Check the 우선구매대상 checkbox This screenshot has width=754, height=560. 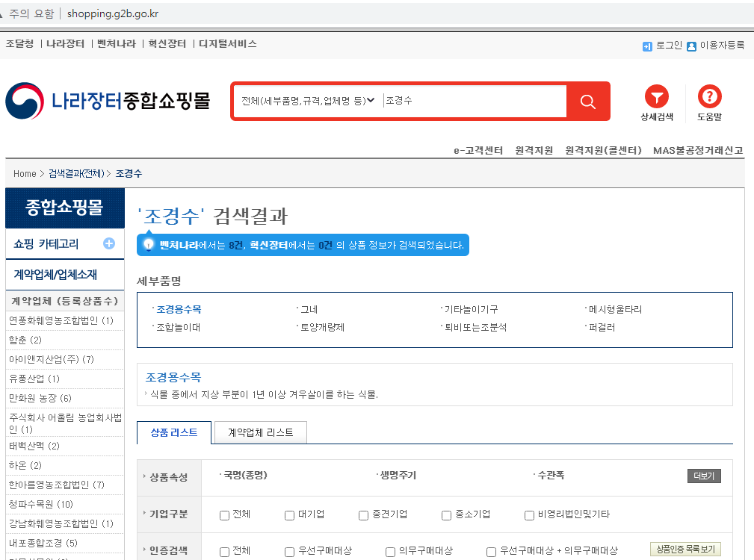tap(289, 552)
